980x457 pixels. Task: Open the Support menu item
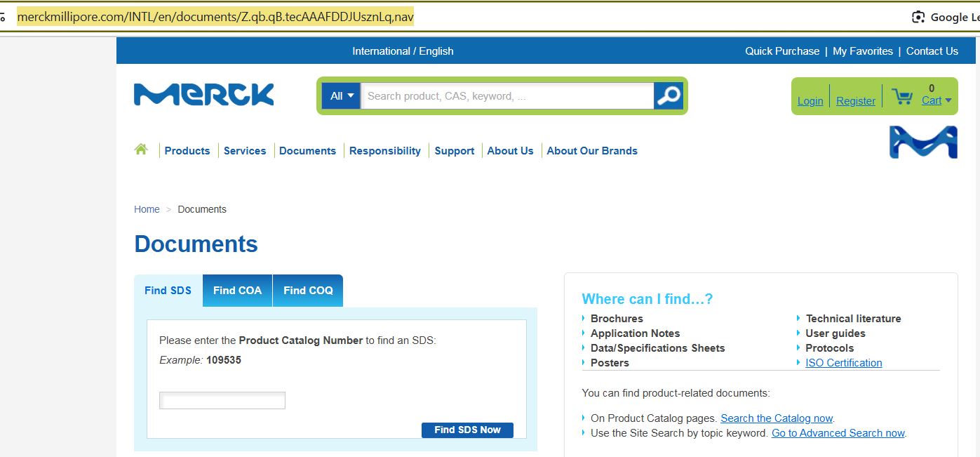(454, 151)
